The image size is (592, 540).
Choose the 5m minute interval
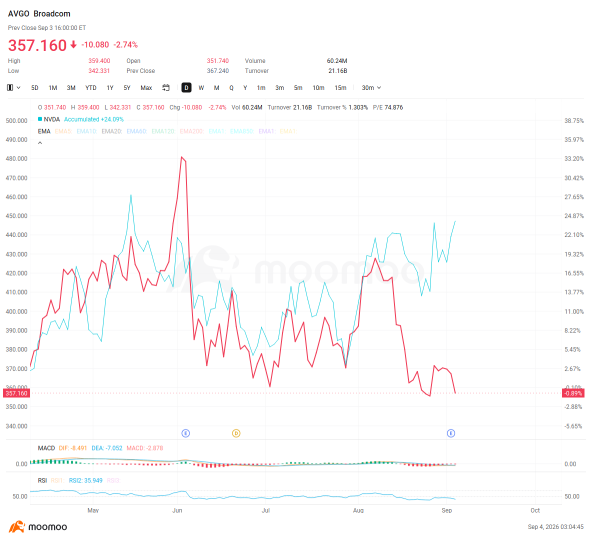click(x=298, y=88)
